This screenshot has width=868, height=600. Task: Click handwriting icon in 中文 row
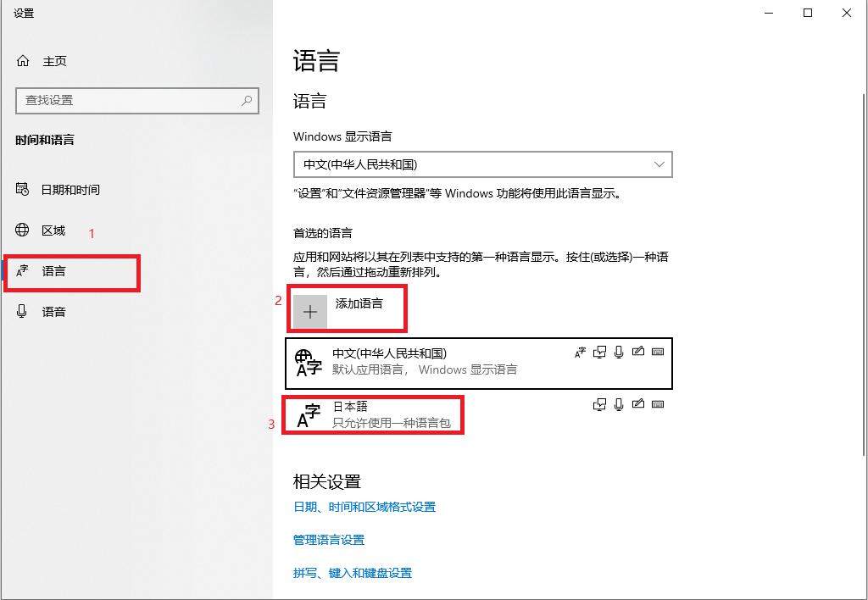pos(638,351)
